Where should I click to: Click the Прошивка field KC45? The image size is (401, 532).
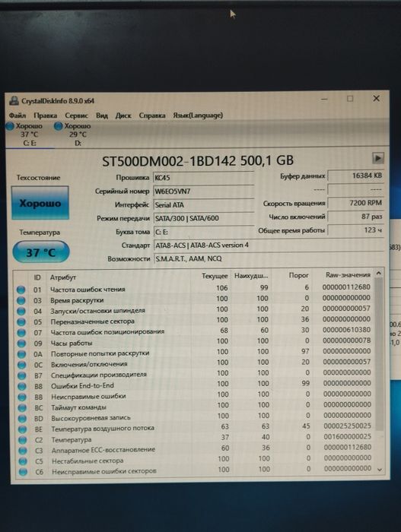203,178
